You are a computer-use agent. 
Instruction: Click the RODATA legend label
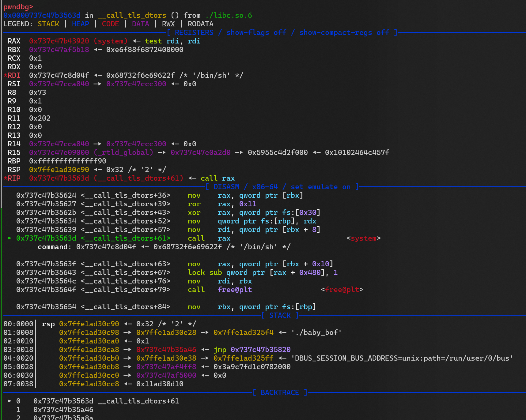click(200, 24)
